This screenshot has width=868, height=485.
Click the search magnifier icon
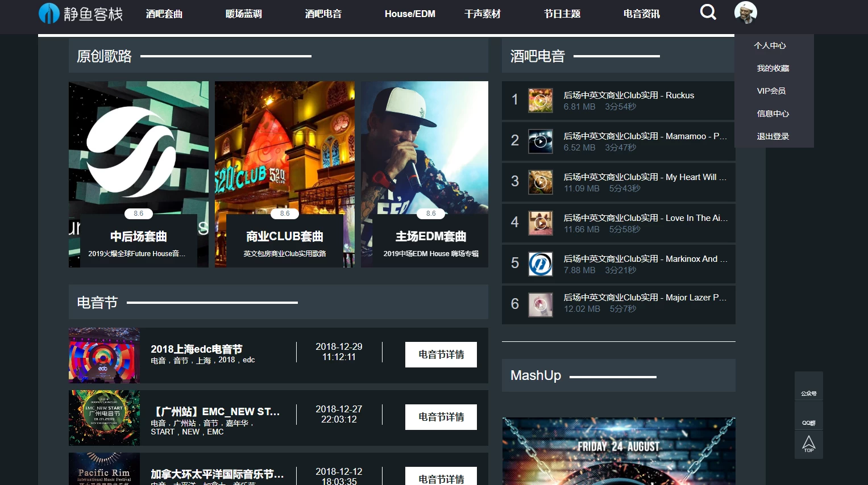pyautogui.click(x=708, y=12)
